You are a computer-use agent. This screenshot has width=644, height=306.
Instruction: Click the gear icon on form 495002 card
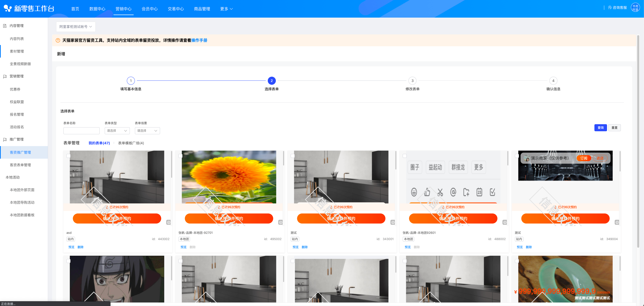coord(281,222)
